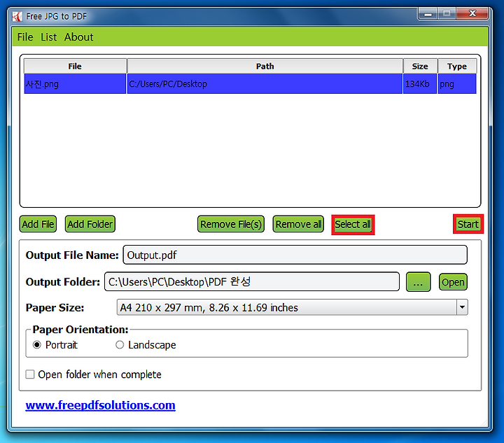Visit the www.freepdfsolutions.com link
This screenshot has width=504, height=443.
(100, 405)
